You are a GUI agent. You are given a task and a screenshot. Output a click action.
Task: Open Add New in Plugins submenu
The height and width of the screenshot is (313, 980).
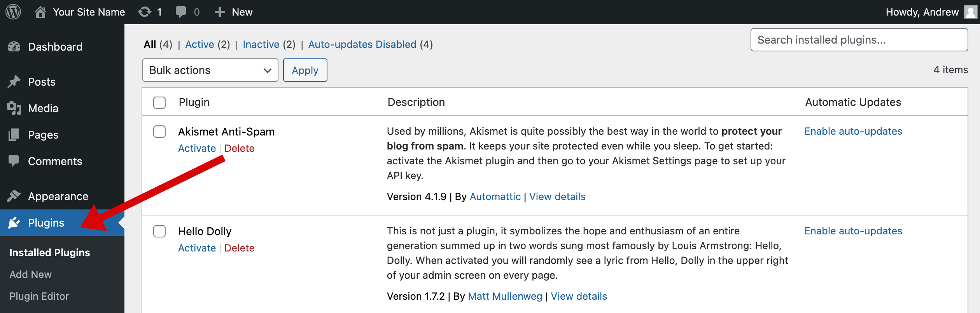31,274
